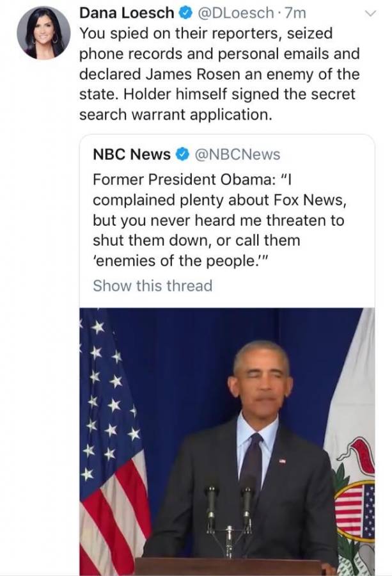The image size is (392, 576).
Task: Click the blue verified badge beside NBC News
Action: [182, 154]
